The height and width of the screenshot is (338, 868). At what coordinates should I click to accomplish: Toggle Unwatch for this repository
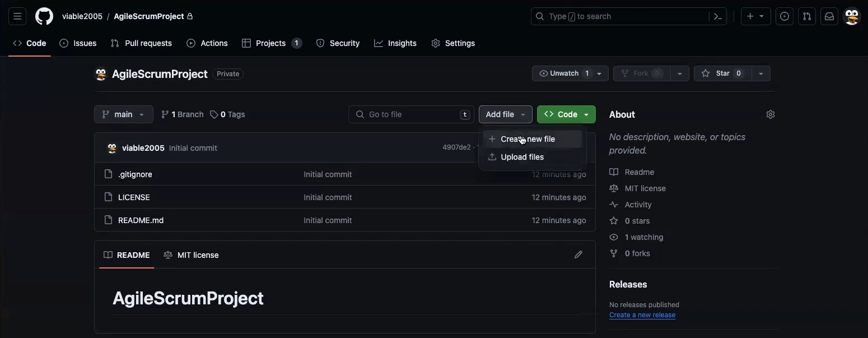tap(564, 73)
